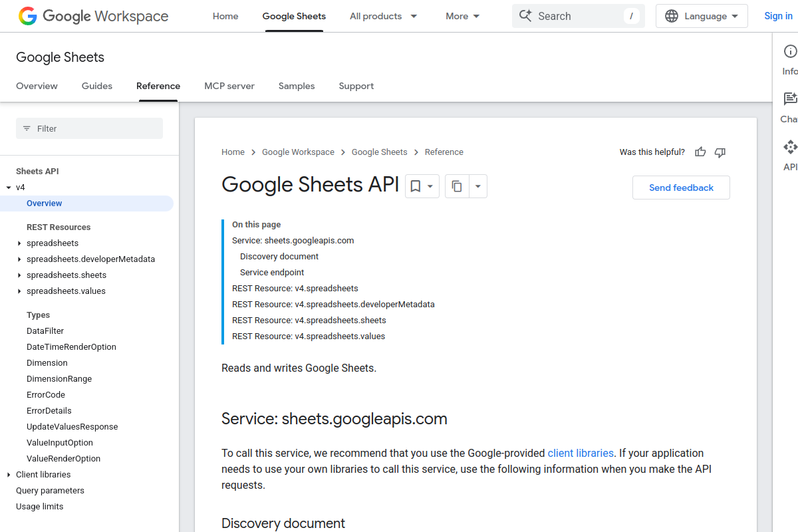
Task: Expand the spreadsheets.developerMetadata node
Action: (x=19, y=259)
